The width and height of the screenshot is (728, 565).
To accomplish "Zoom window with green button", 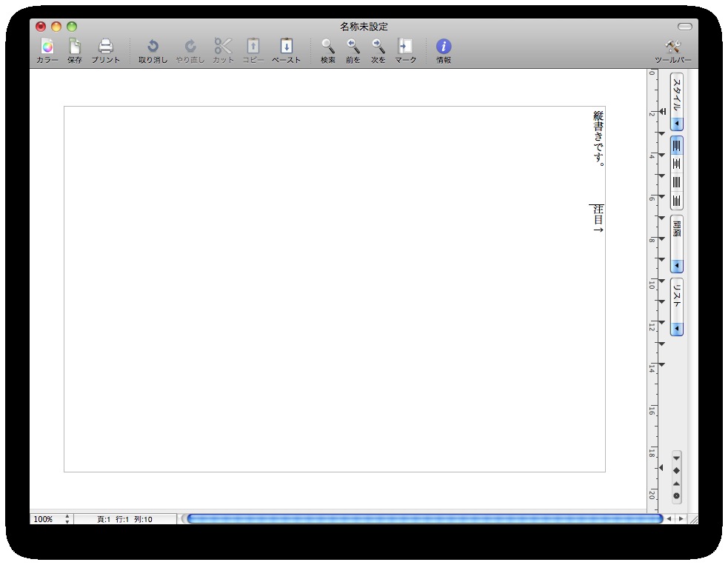I will click(x=72, y=27).
